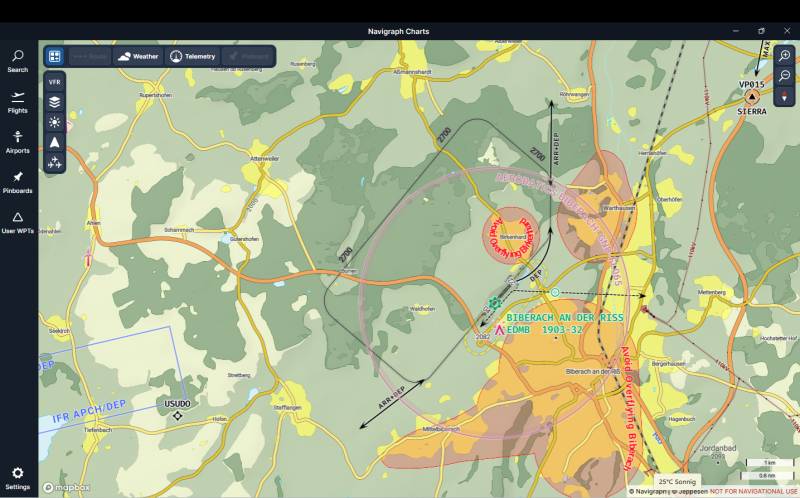
Task: Click the Stafflangen town label
Action: (x=287, y=407)
